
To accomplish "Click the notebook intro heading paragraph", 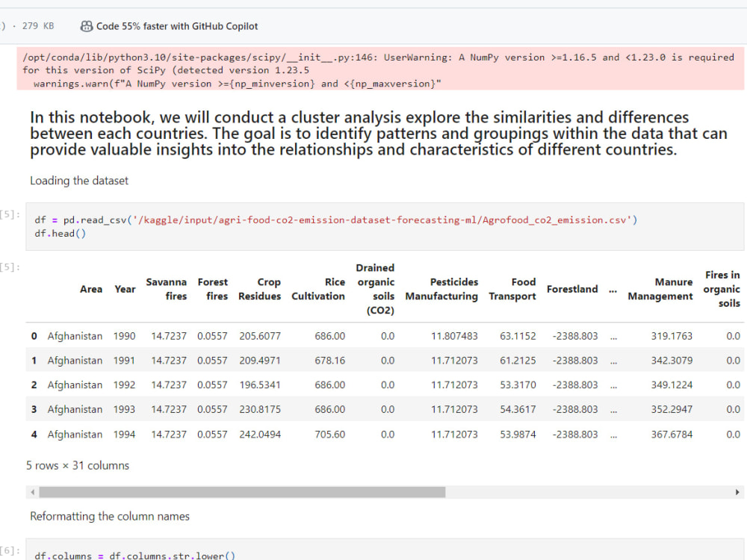I will click(x=379, y=134).
